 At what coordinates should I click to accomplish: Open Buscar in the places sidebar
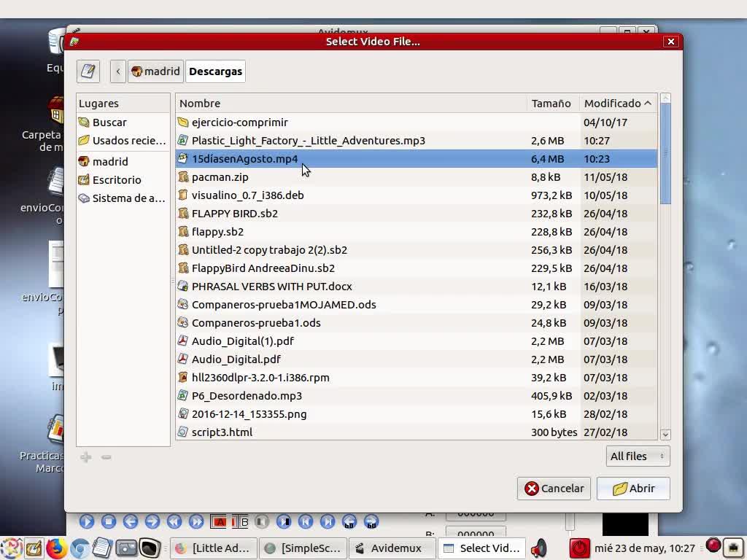click(109, 122)
